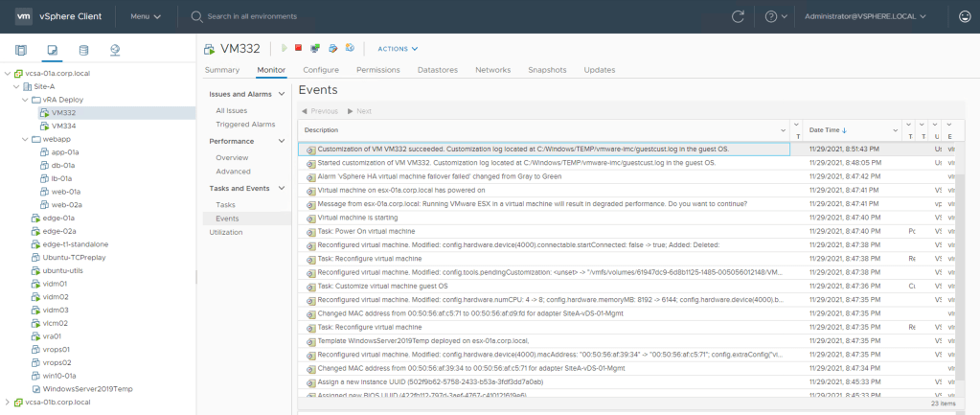The image size is (980, 415).
Task: Open the Help dropdown in the header
Action: point(776,16)
